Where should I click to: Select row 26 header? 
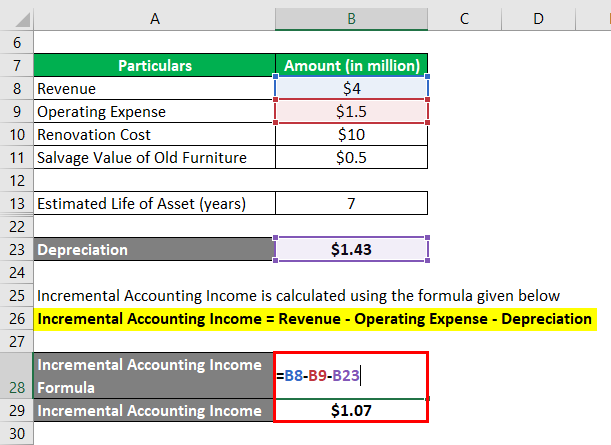17,318
